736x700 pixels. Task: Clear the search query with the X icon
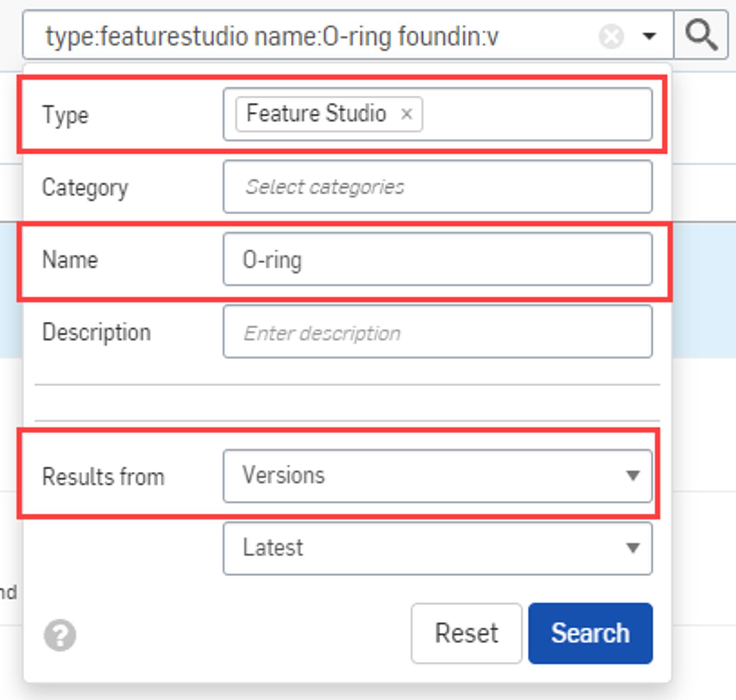[x=611, y=36]
